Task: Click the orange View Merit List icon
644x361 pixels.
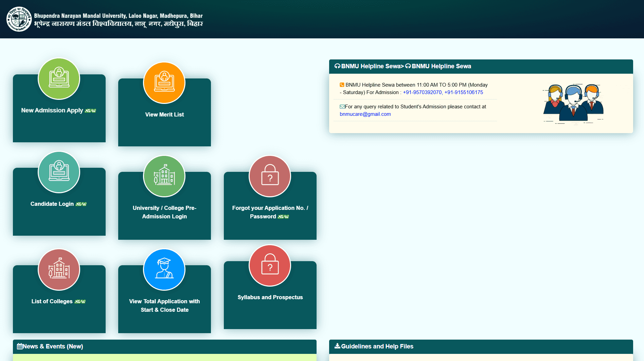Action: tap(164, 83)
